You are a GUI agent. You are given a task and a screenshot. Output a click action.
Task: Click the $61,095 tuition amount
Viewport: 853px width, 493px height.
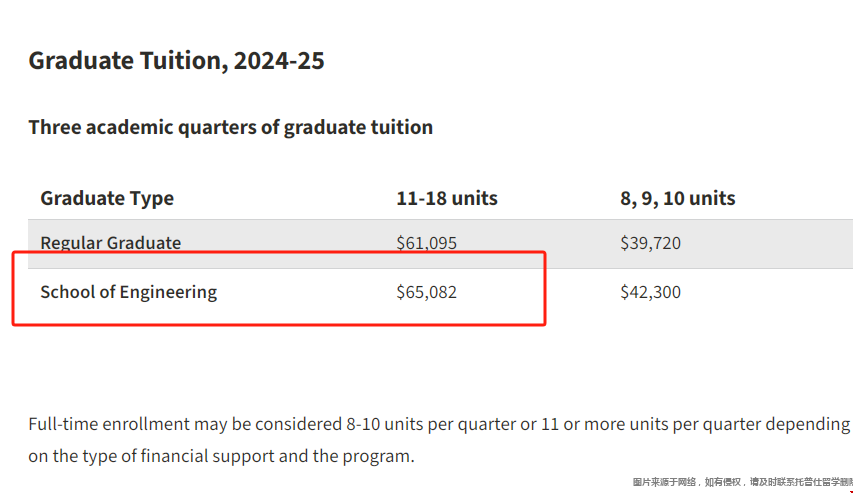point(426,243)
